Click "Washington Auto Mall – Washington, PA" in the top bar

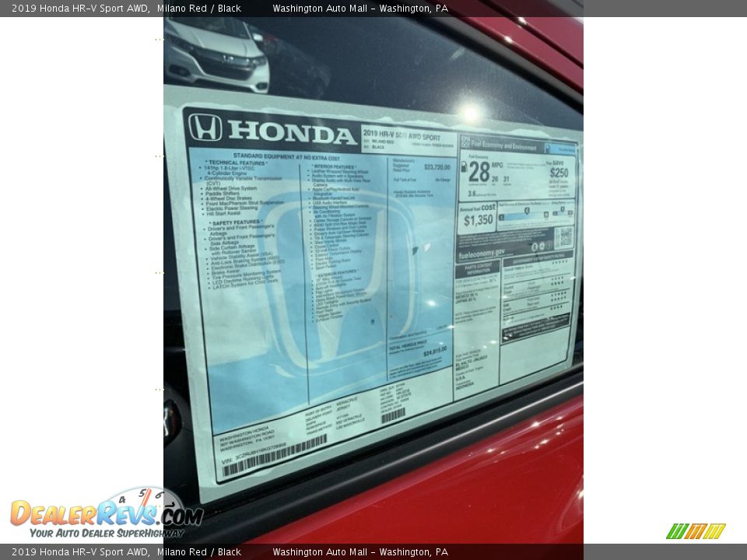tap(360, 8)
